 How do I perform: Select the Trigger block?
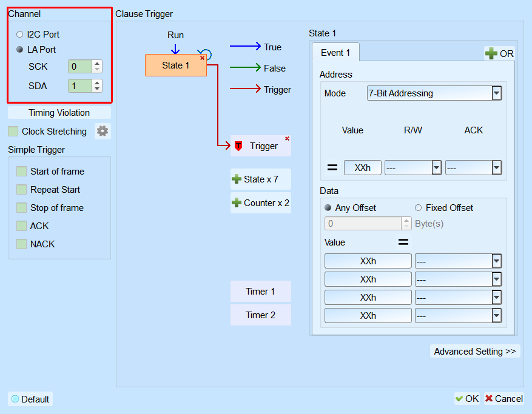coord(261,146)
